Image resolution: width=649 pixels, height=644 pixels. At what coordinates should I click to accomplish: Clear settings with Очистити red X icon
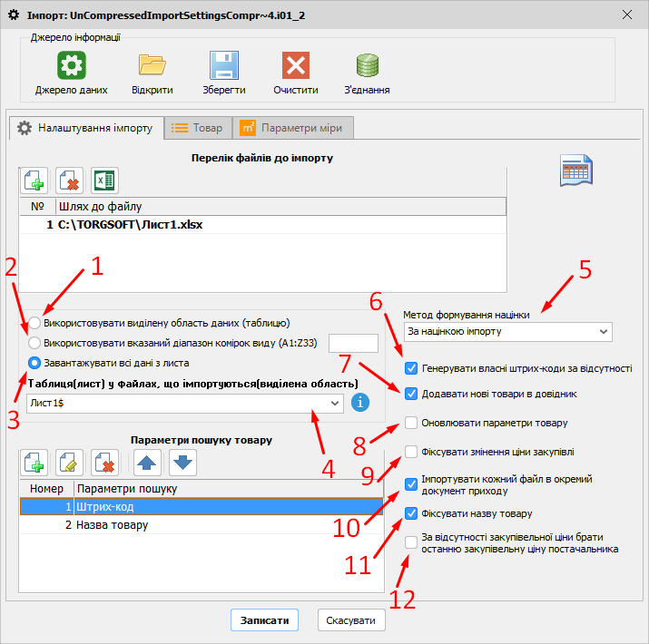(x=296, y=65)
